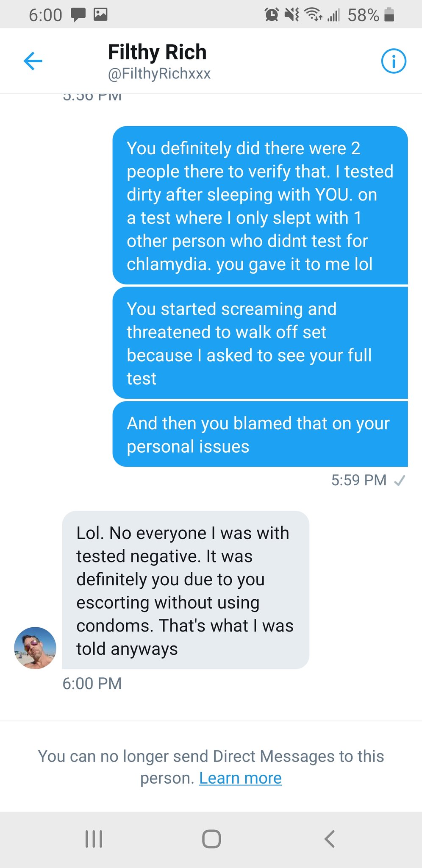Viewport: 422px width, 868px height.
Task: Tap the image notification status icon
Action: [100, 15]
